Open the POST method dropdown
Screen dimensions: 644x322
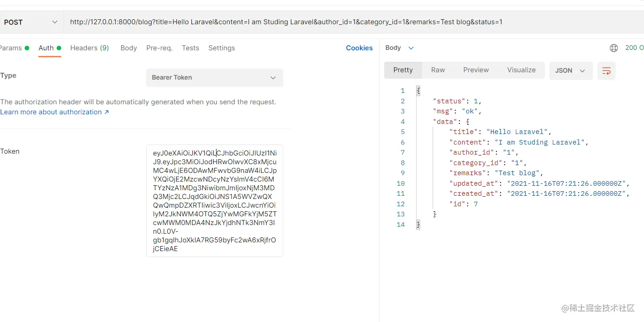pos(31,22)
